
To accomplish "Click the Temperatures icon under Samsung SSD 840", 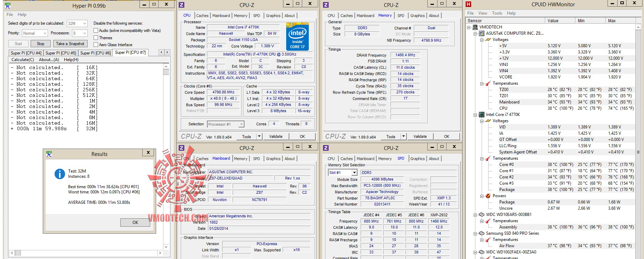I will (488, 240).
